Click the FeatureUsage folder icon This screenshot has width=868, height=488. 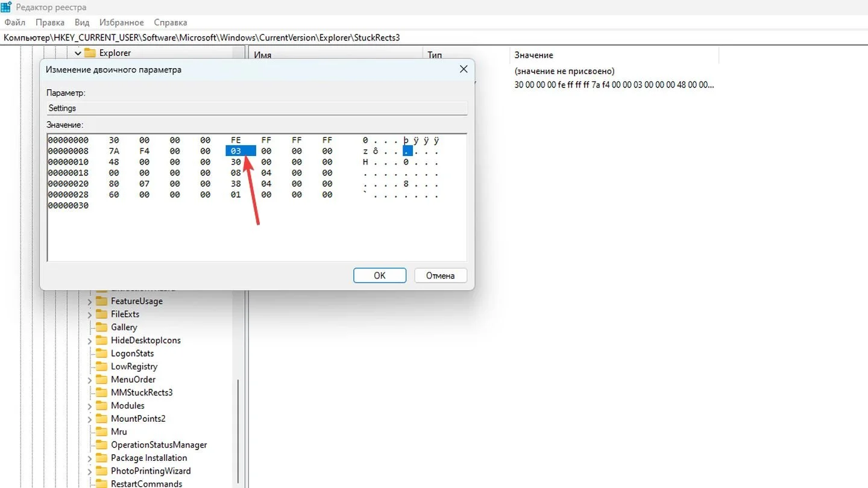tap(101, 301)
